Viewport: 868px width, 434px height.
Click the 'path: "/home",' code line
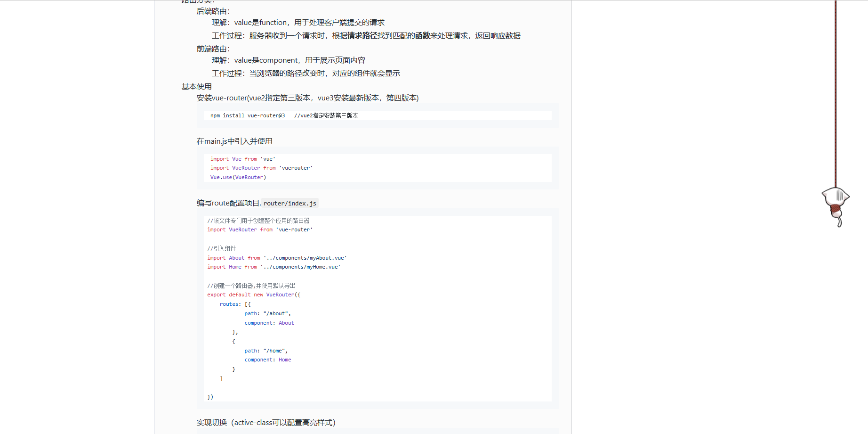tap(266, 351)
